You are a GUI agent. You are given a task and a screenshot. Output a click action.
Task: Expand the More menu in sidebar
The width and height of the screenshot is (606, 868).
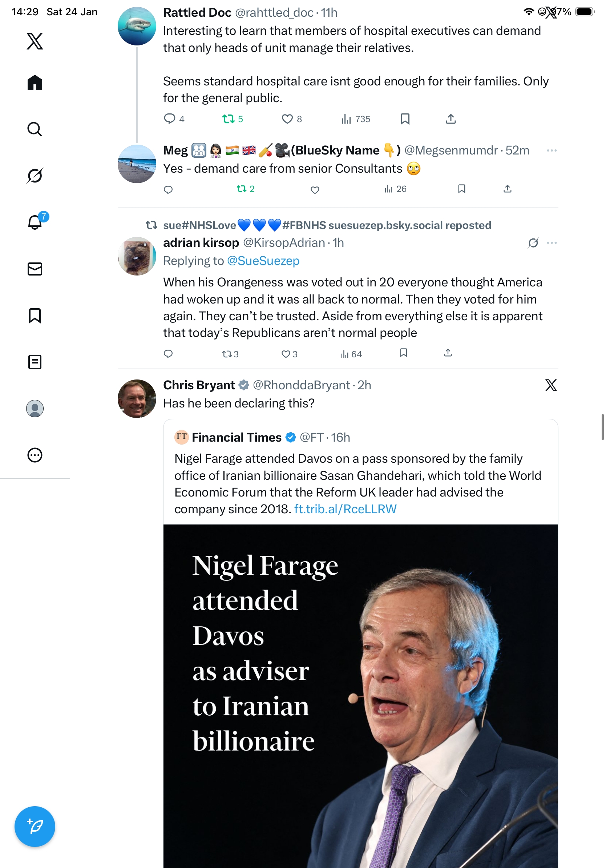[35, 455]
